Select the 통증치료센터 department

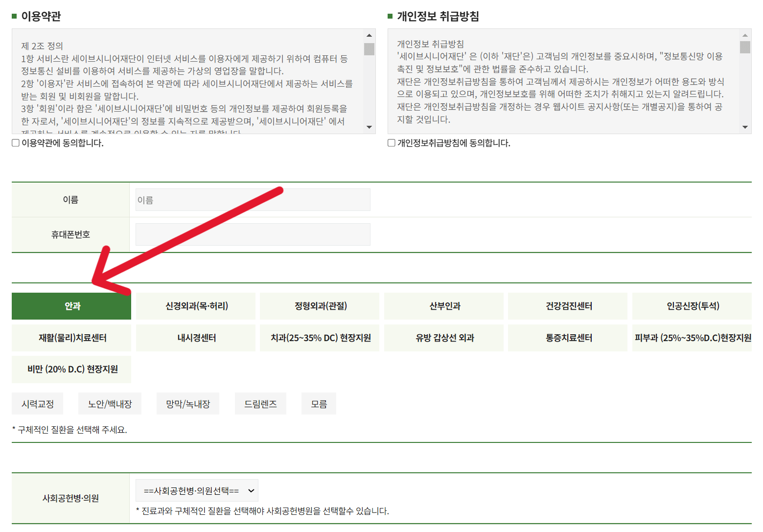(x=568, y=338)
